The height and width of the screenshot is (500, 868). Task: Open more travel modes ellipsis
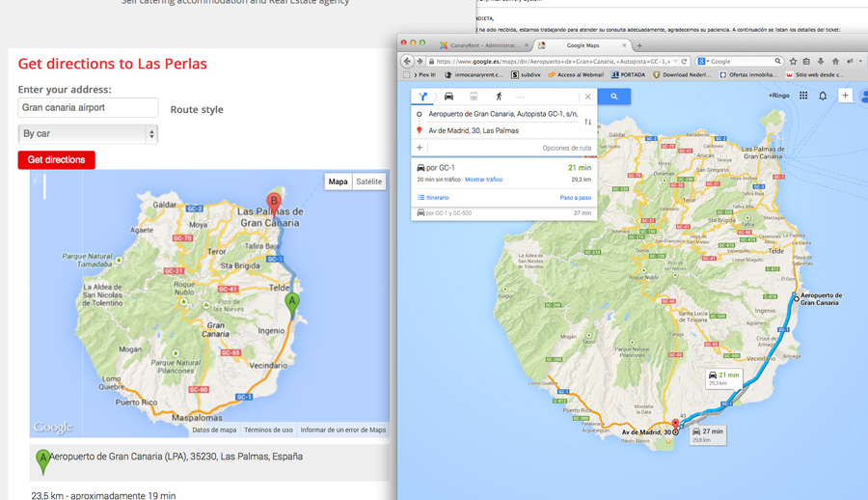(520, 97)
